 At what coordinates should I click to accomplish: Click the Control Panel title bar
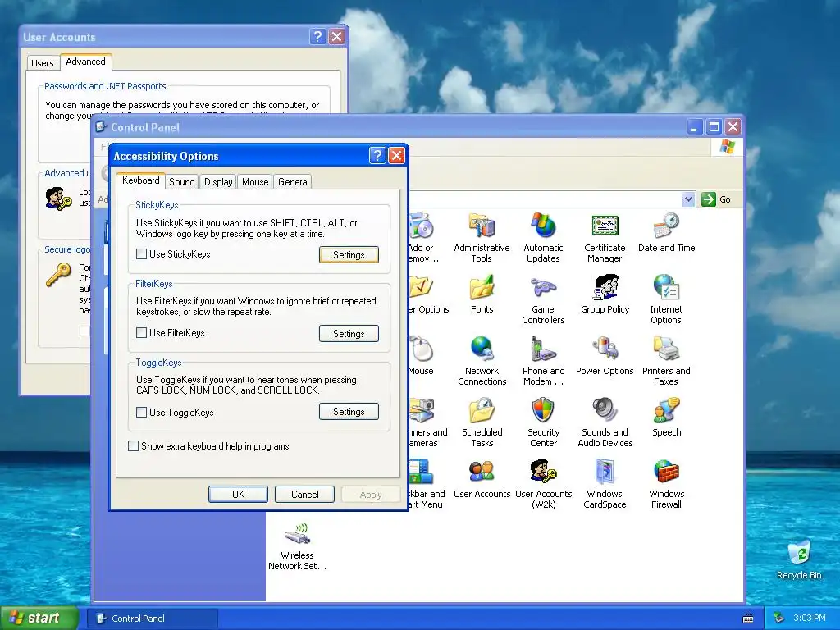(x=418, y=127)
